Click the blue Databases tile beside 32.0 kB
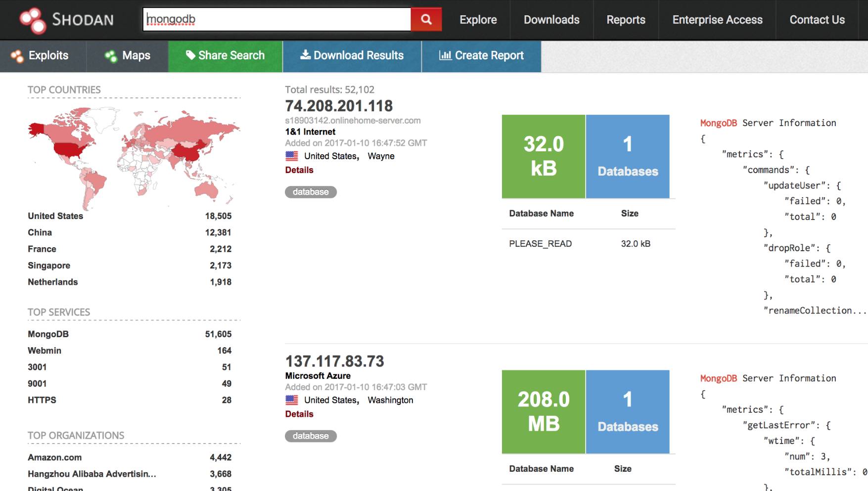The width and height of the screenshot is (868, 491). (628, 156)
